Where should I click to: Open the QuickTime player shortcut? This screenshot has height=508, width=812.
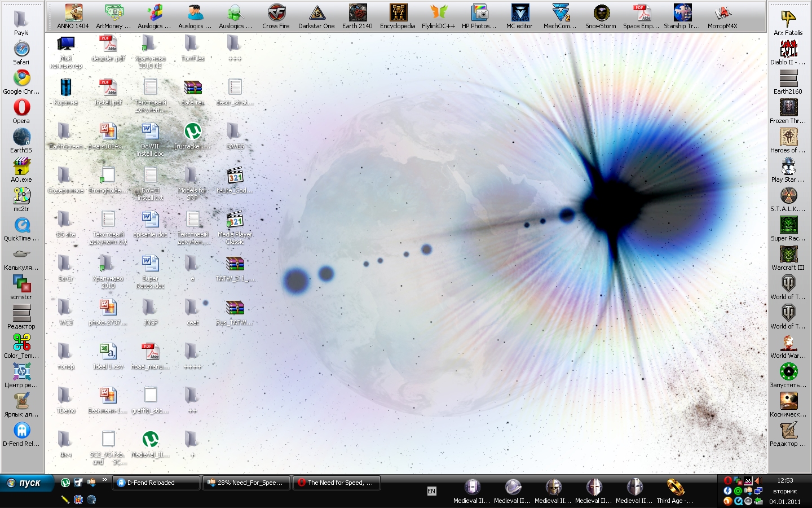(x=21, y=226)
